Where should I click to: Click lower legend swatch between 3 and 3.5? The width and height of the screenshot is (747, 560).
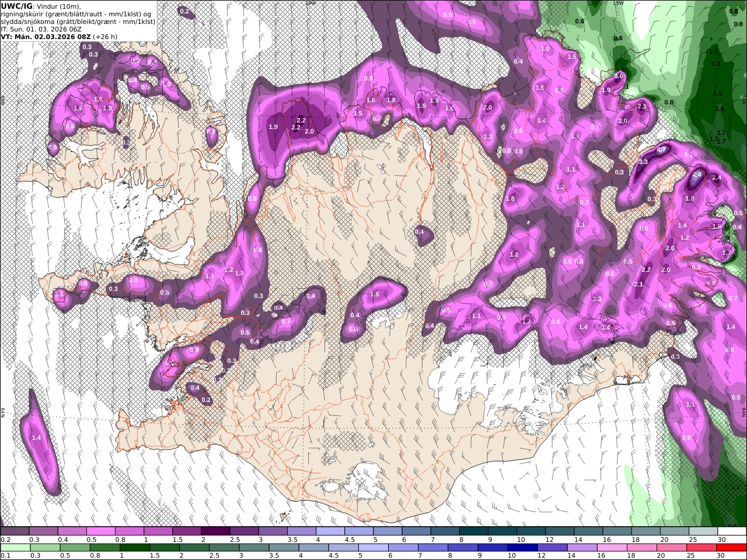254,547
